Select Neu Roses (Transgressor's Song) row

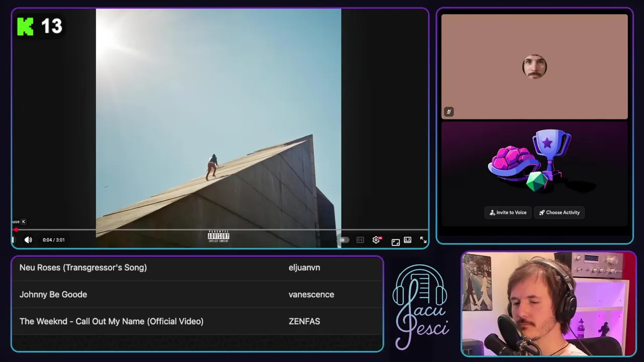[x=197, y=267]
